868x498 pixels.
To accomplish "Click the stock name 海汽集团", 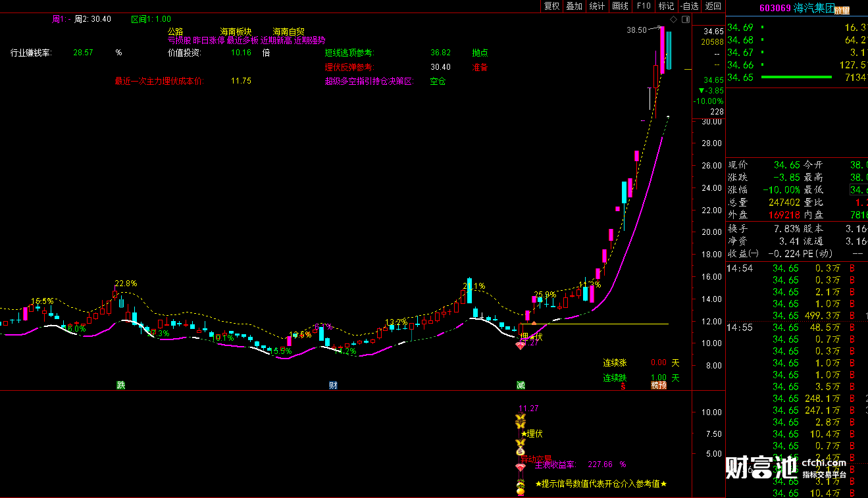I will click(813, 9).
